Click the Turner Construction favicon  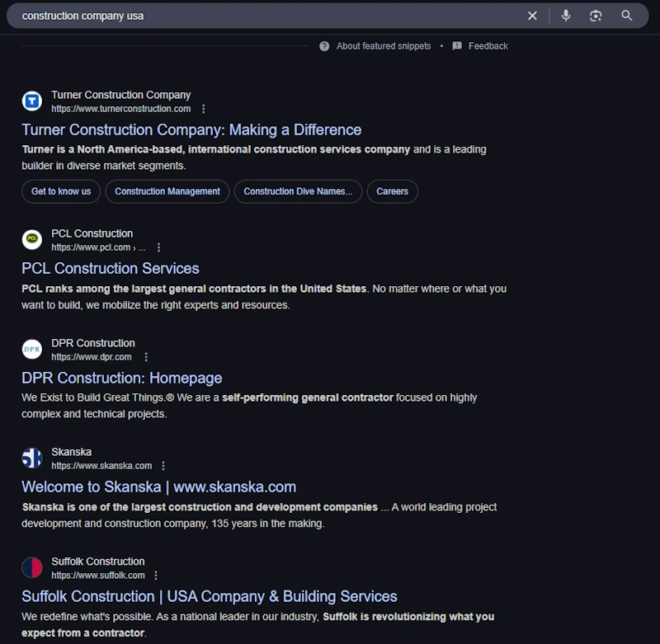(x=32, y=101)
